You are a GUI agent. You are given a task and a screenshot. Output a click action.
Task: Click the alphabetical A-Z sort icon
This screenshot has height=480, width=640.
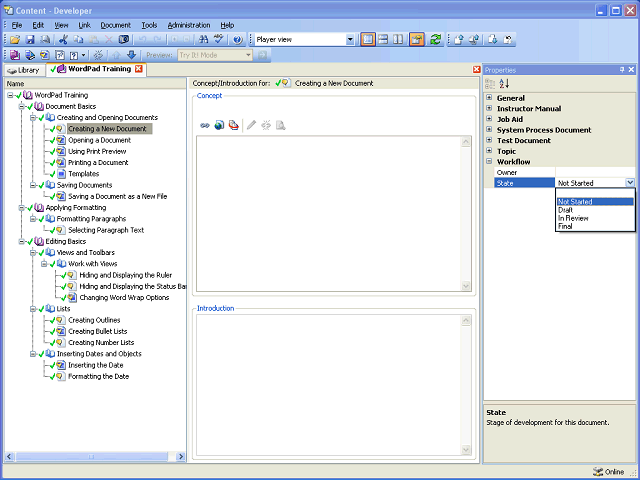pos(504,84)
